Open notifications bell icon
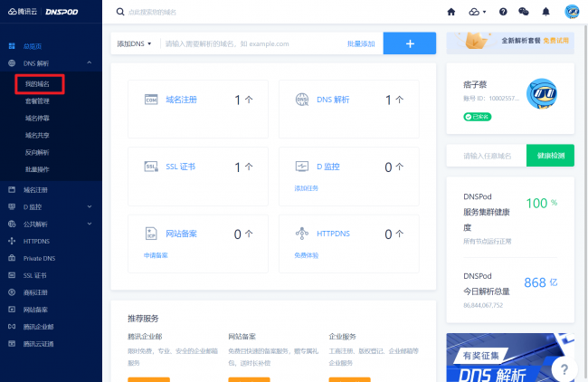Viewport: 588px width, 382px height. click(545, 12)
